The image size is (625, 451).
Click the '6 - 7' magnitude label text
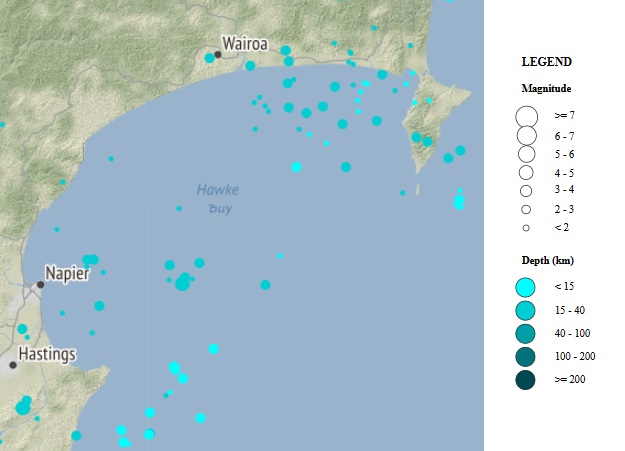coord(564,136)
